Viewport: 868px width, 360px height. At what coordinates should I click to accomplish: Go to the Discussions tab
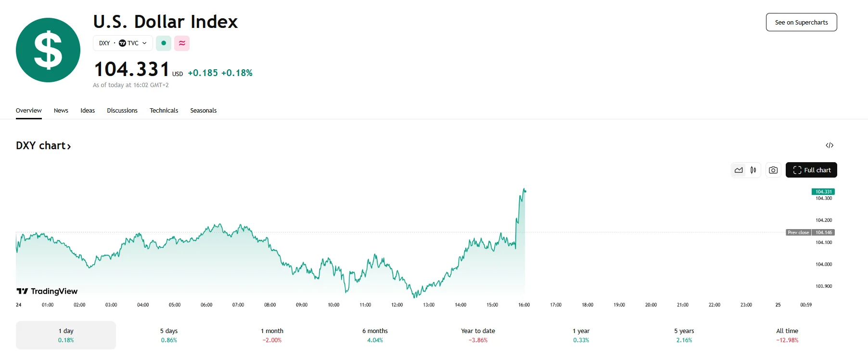point(122,111)
